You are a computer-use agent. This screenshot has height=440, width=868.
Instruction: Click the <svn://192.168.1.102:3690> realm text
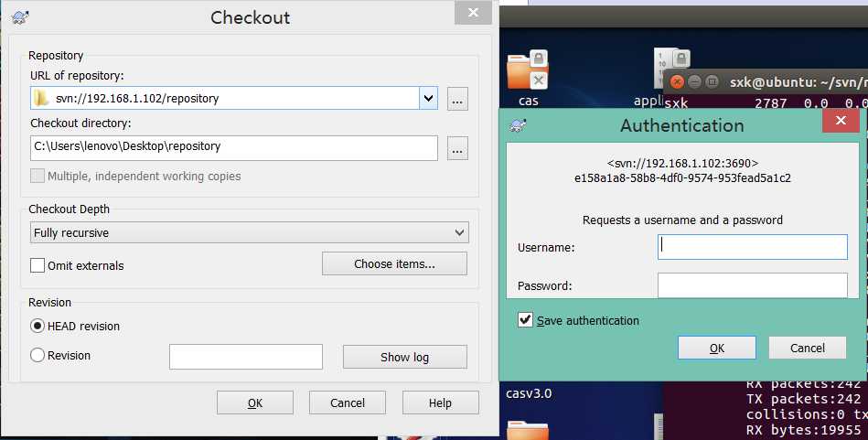[x=682, y=163]
